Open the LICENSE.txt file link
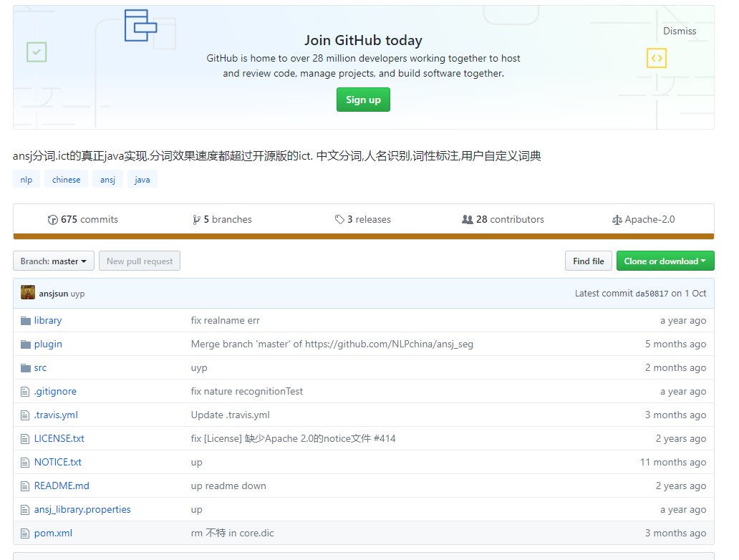The image size is (739, 560). [x=59, y=438]
